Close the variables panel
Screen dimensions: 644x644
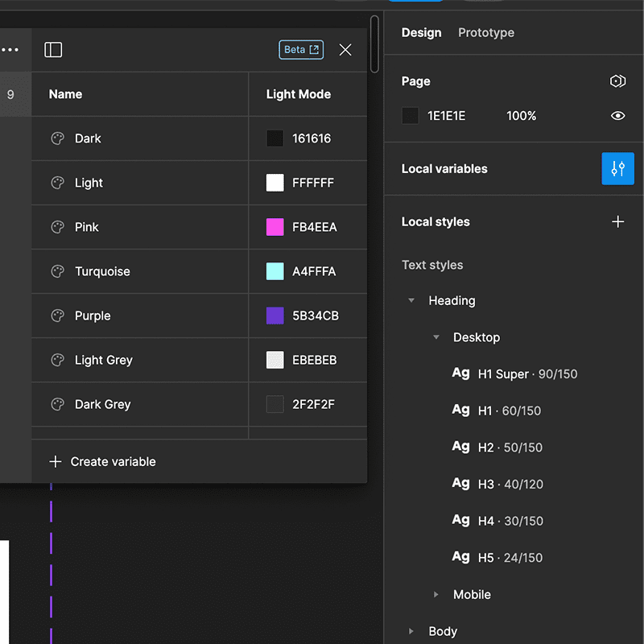tap(345, 50)
